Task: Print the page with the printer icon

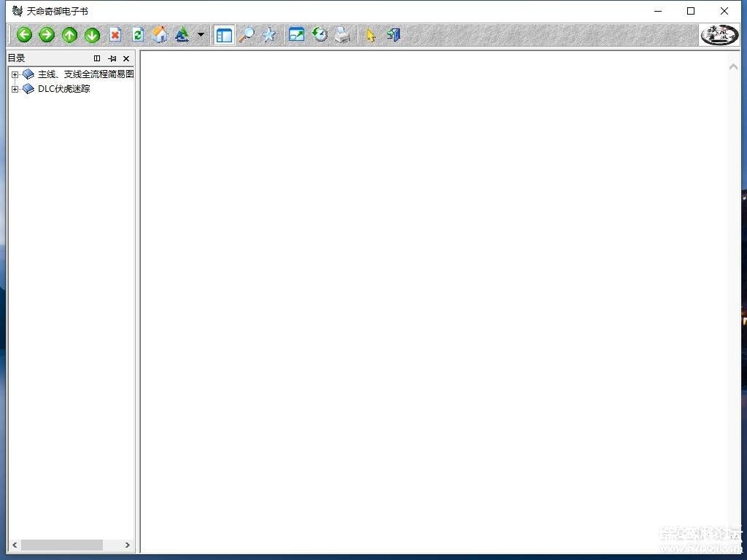Action: coord(343,35)
